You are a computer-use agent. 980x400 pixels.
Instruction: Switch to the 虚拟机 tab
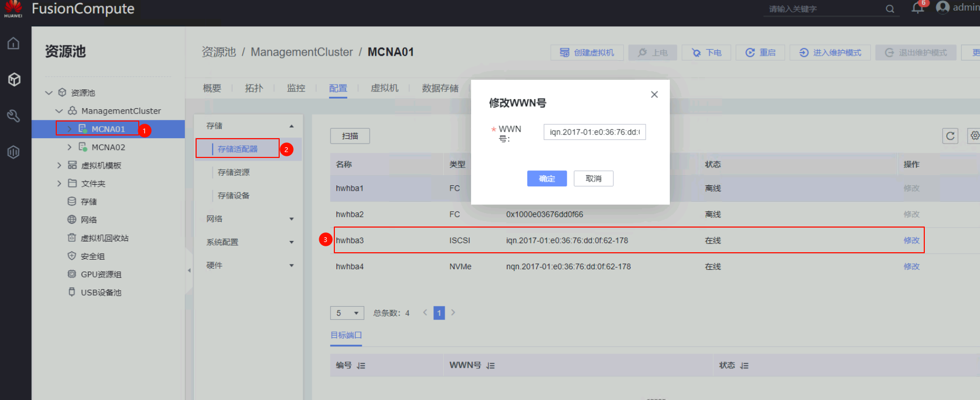[384, 88]
